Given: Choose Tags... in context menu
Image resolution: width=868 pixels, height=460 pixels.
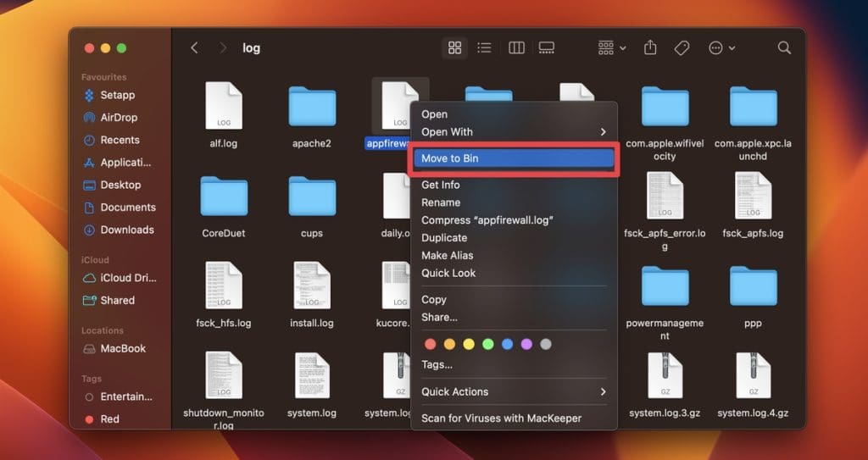Looking at the screenshot, I should coord(514,365).
